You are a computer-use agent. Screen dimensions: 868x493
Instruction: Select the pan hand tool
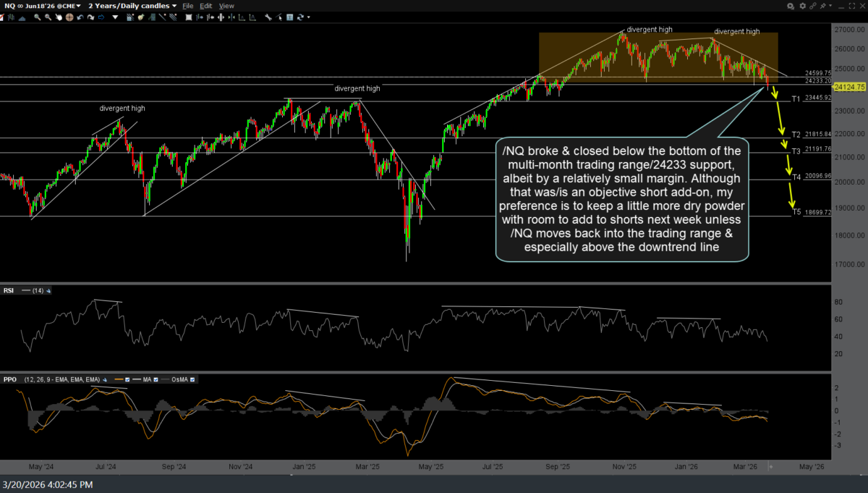click(59, 17)
